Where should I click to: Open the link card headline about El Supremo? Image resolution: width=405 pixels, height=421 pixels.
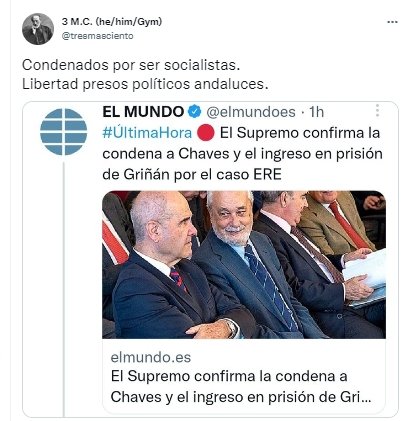click(241, 386)
